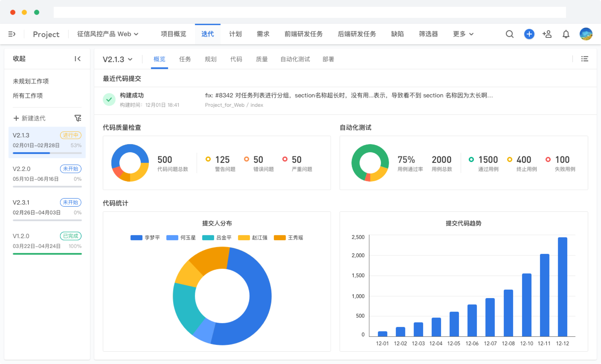Click 新建迭代 to create iteration

click(33, 118)
